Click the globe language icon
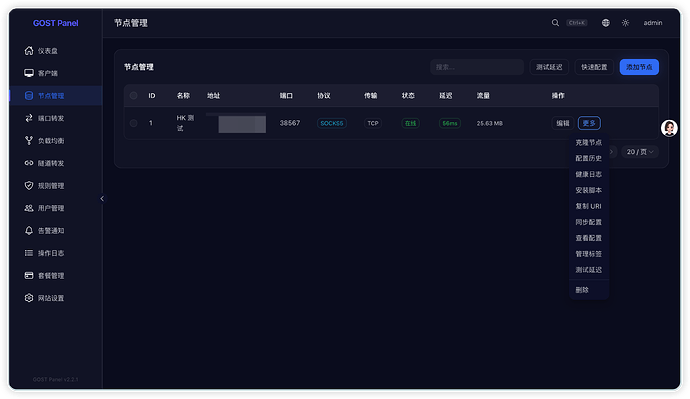 coord(606,22)
